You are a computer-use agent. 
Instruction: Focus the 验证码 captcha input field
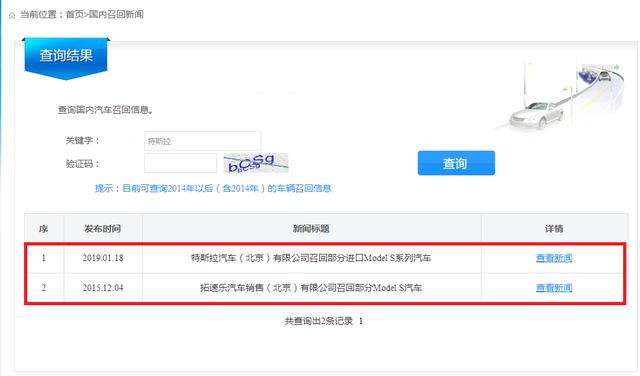point(180,163)
